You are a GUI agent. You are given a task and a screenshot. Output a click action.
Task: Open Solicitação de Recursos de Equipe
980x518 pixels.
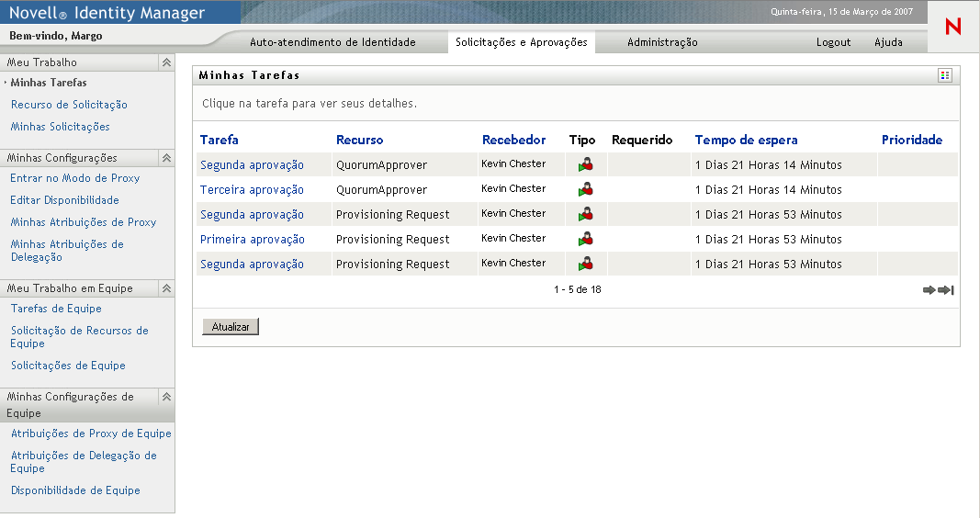(x=79, y=337)
